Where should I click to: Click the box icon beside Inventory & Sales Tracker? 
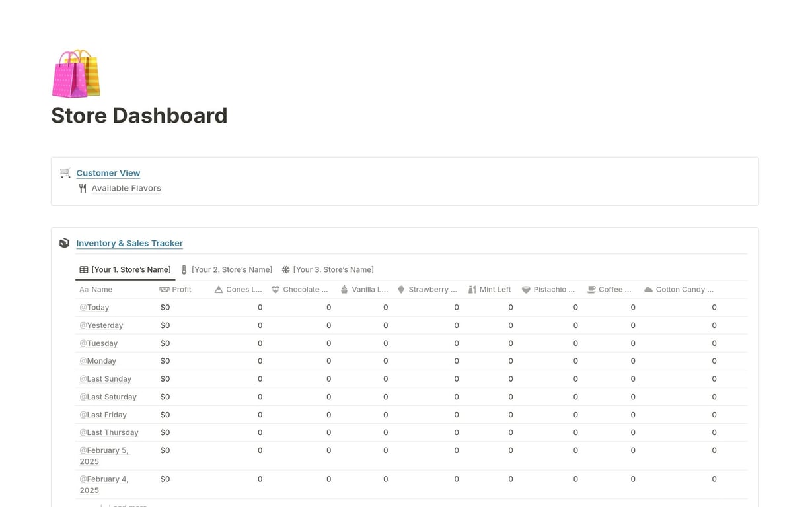point(64,243)
